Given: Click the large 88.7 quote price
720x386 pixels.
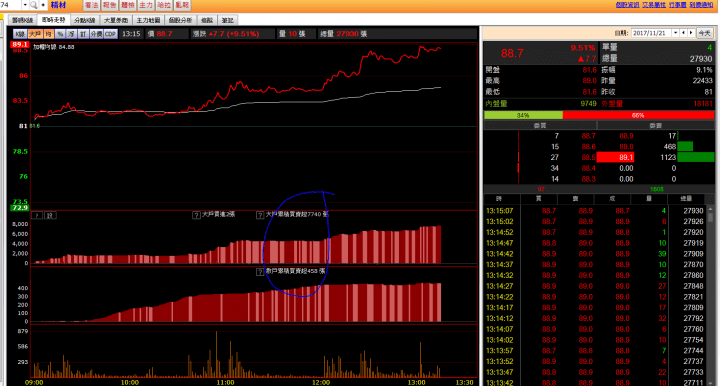Looking at the screenshot, I should [x=512, y=53].
